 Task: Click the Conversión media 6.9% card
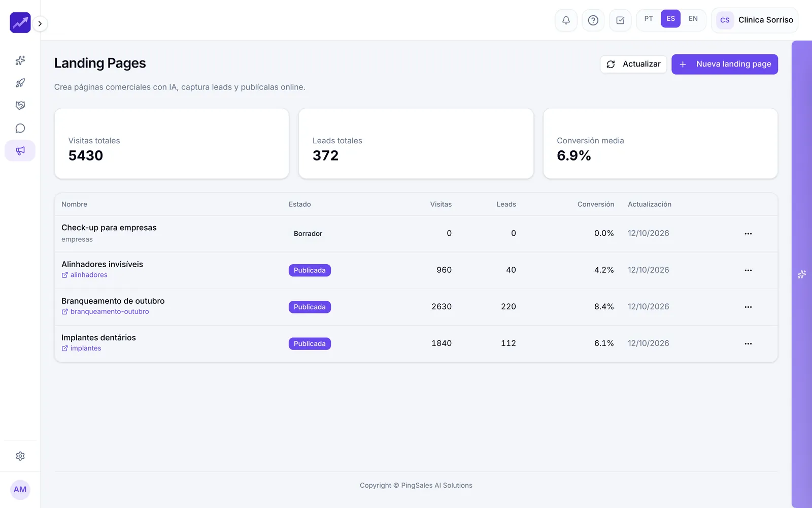point(660,143)
